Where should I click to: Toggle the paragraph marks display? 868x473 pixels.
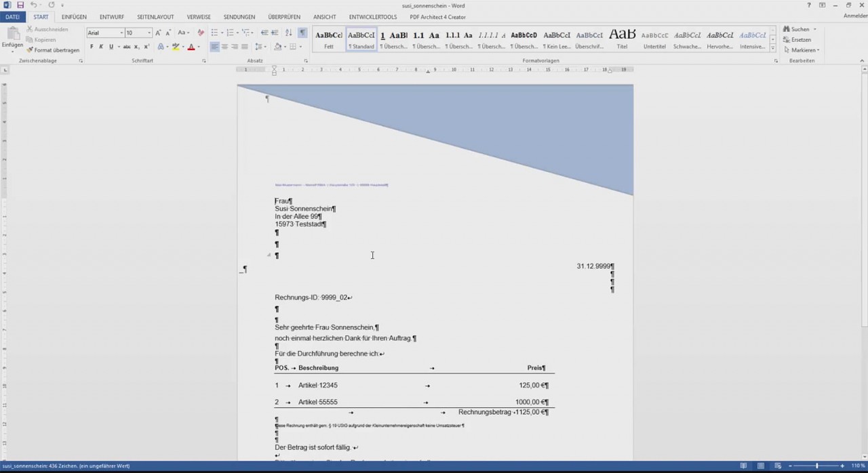(x=302, y=32)
